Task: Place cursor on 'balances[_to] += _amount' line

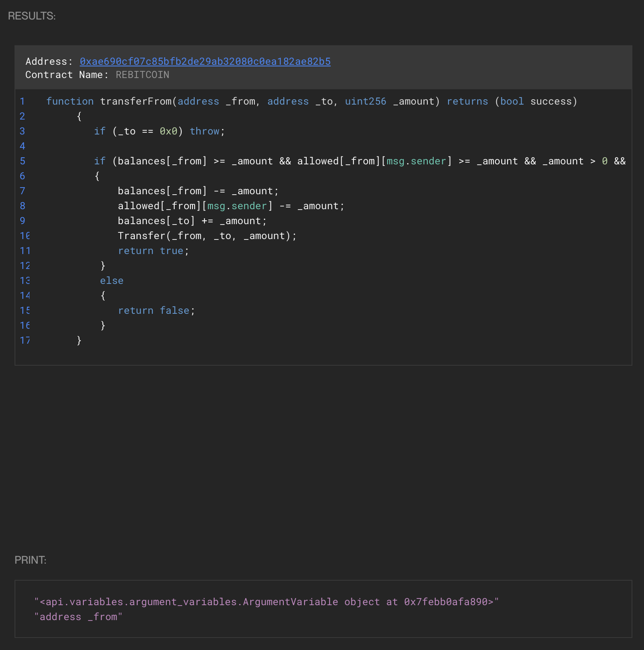Action: point(192,221)
